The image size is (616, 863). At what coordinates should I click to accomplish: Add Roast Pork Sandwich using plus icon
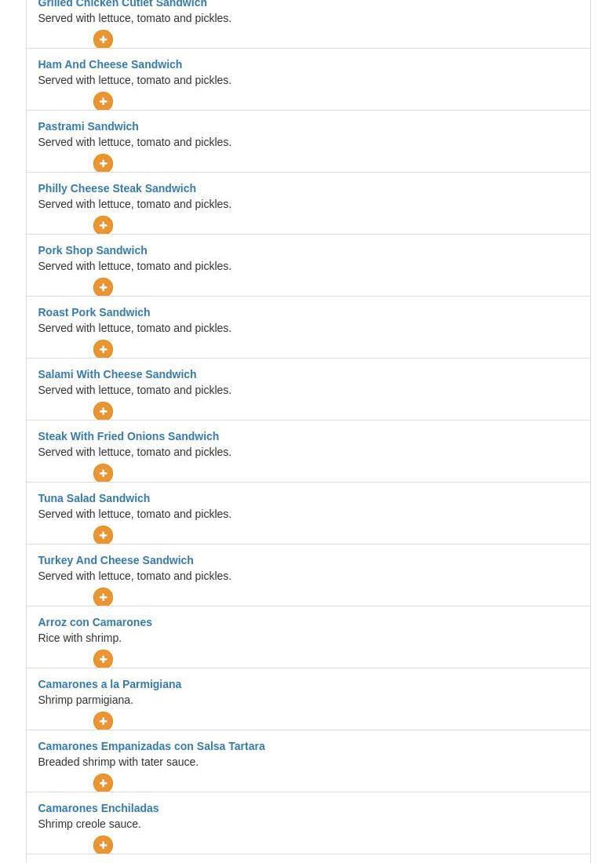pyautogui.click(x=103, y=349)
